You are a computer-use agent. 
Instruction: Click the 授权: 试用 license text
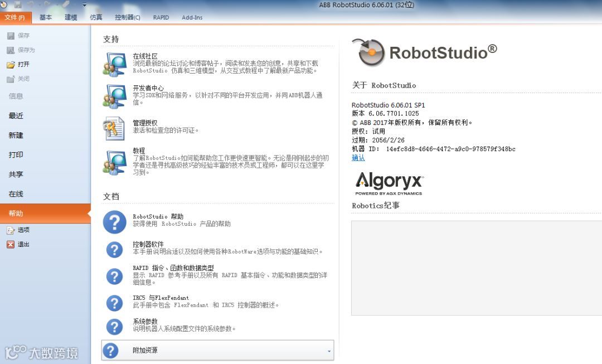(368, 132)
